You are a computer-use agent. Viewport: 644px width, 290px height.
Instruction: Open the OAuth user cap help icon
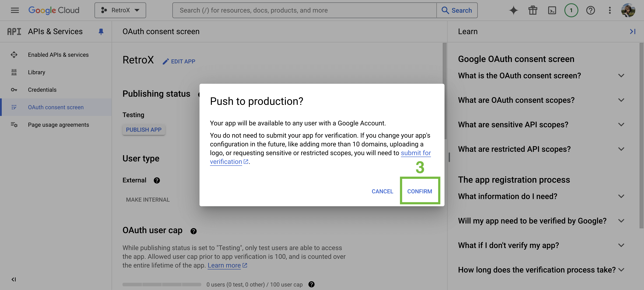point(194,231)
